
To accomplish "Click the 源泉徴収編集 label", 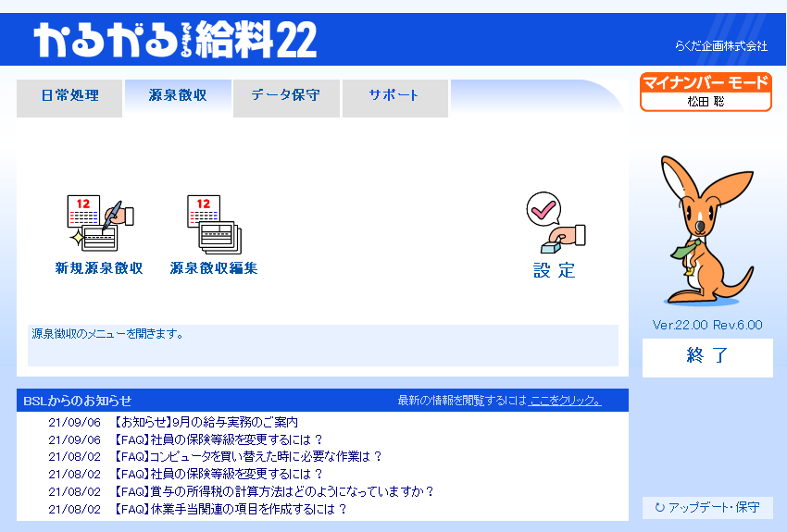I will (214, 268).
